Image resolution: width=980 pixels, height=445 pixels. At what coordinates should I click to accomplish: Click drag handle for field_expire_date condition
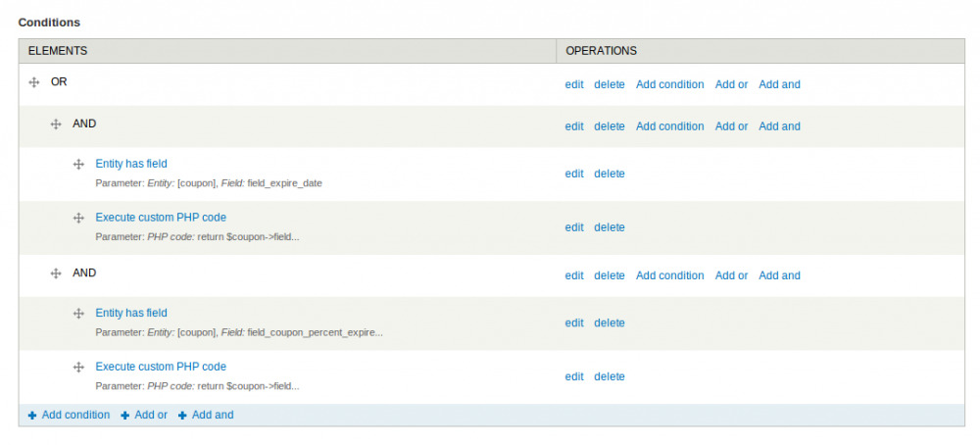point(78,165)
